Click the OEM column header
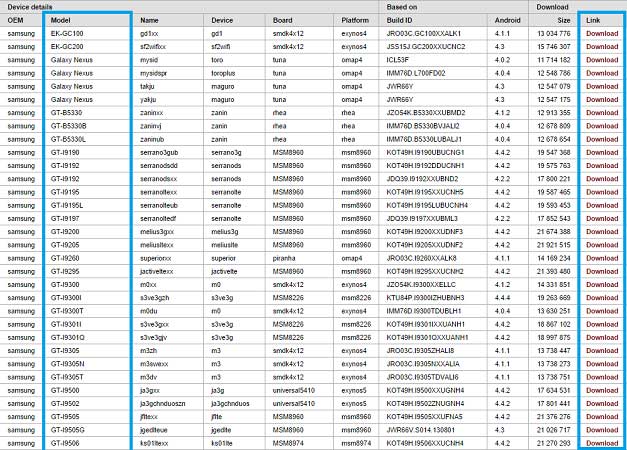The height and width of the screenshot is (450, 627). (x=16, y=20)
